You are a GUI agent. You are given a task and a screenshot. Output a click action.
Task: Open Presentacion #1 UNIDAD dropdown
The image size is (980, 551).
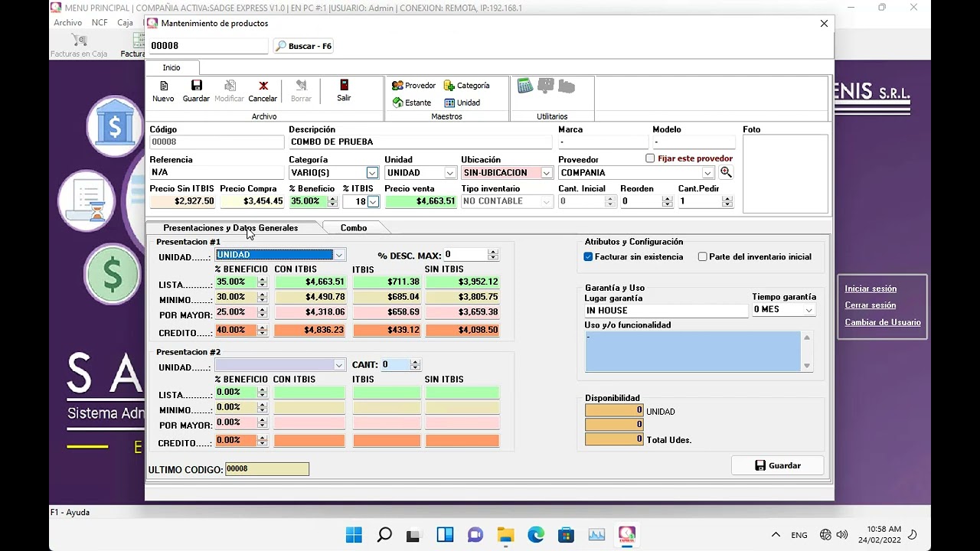(338, 255)
